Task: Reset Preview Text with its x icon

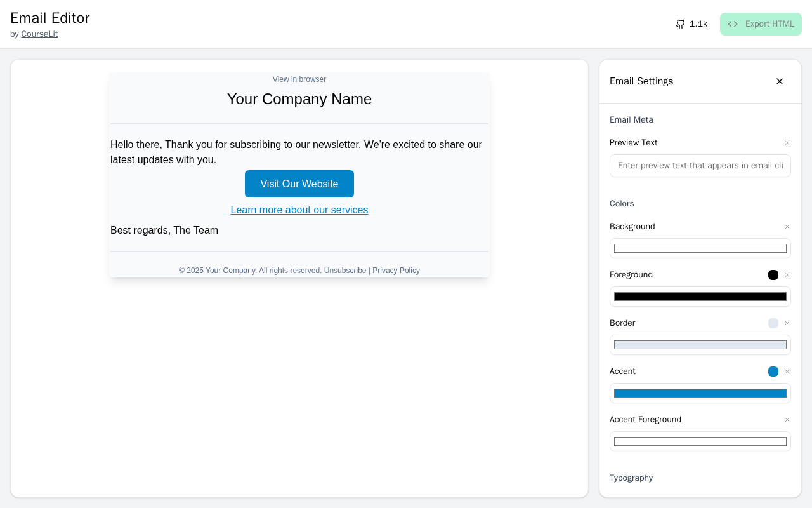Action: point(787,143)
